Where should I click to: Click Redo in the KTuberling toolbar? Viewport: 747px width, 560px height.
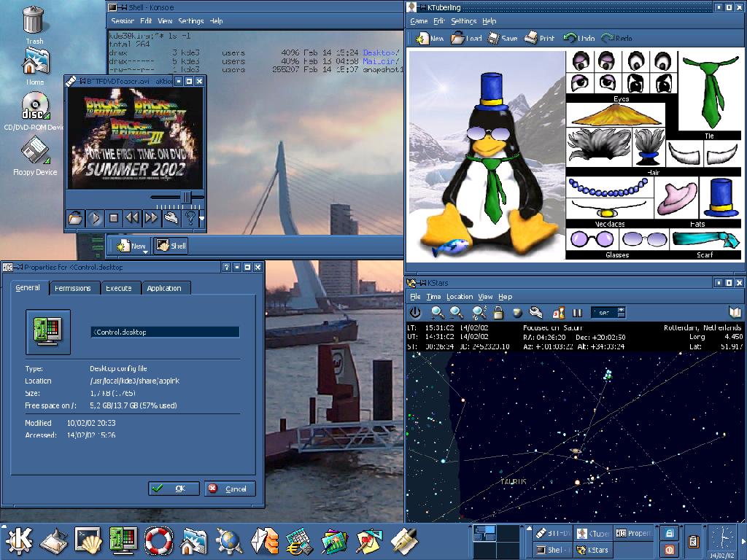pos(616,38)
